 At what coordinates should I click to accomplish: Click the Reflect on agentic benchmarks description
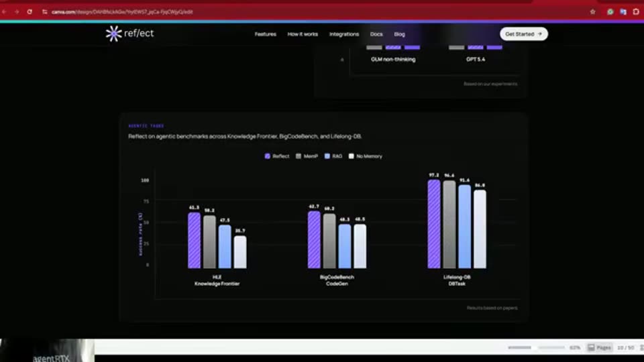[x=245, y=136]
